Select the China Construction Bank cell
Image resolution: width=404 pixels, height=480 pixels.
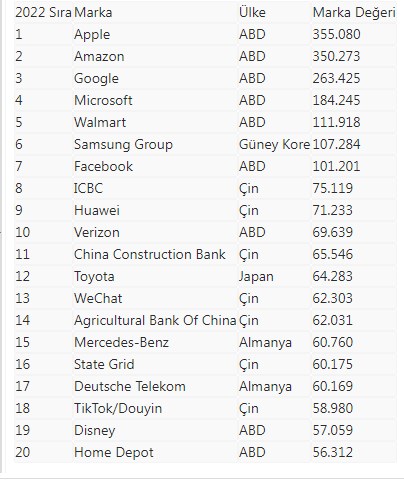(x=150, y=254)
